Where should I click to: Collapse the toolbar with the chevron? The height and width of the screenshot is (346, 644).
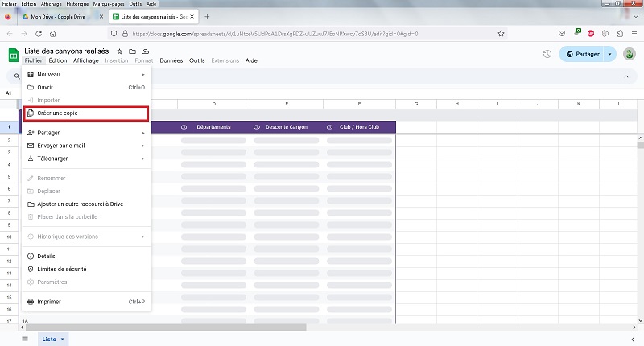pyautogui.click(x=626, y=76)
